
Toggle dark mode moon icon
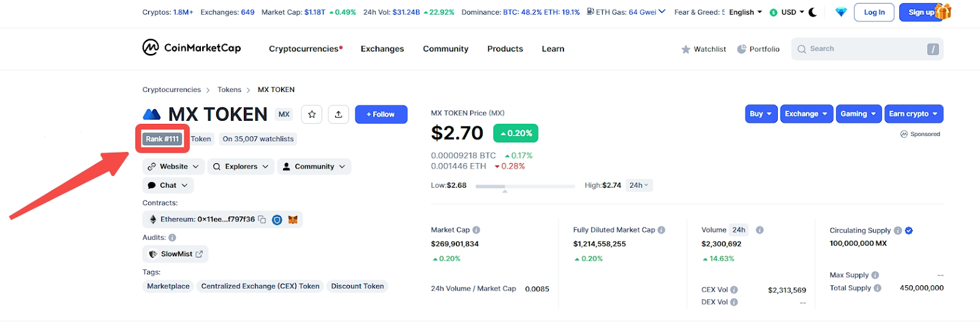(813, 12)
